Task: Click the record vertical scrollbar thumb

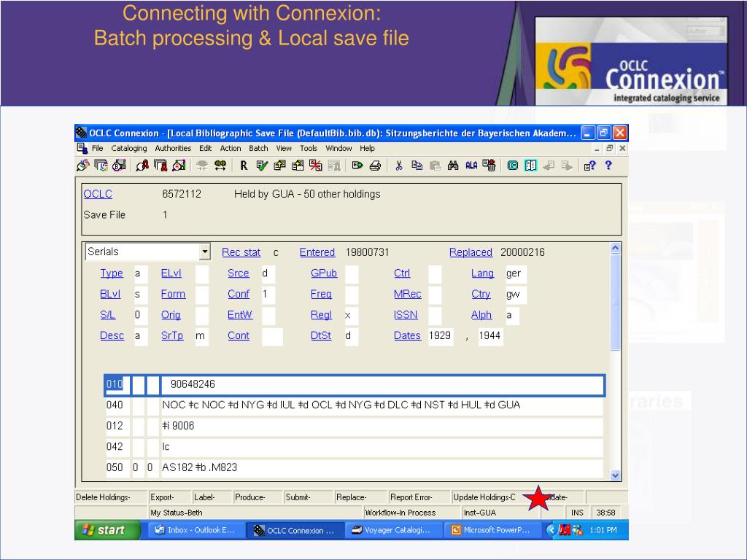Action: click(x=615, y=302)
